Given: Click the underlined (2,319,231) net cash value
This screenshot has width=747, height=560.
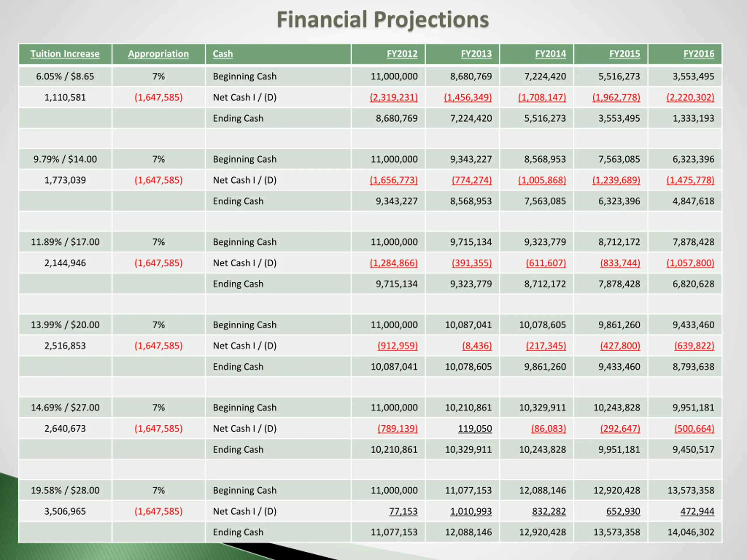Looking at the screenshot, I should click(x=393, y=97).
